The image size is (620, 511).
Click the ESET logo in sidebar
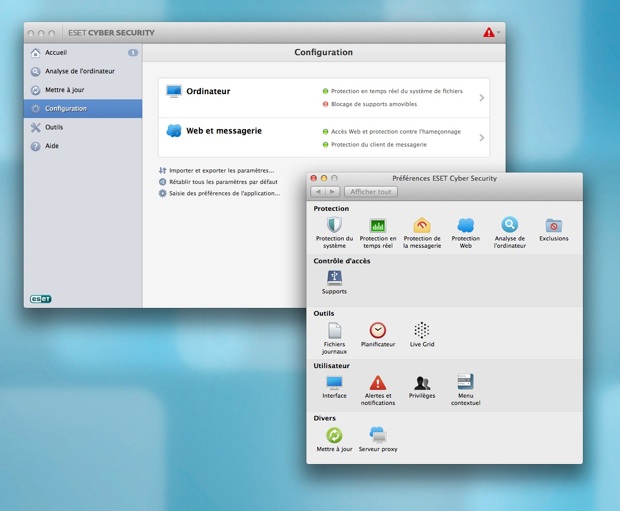pyautogui.click(x=41, y=299)
